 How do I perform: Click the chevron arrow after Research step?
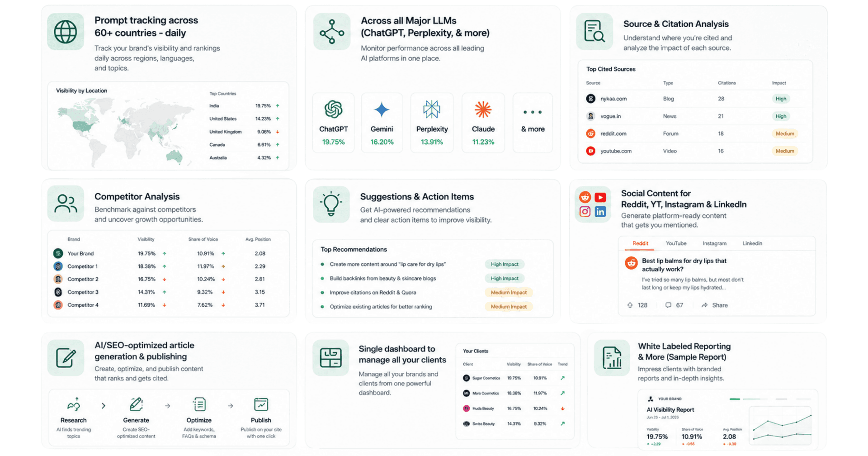pos(104,406)
